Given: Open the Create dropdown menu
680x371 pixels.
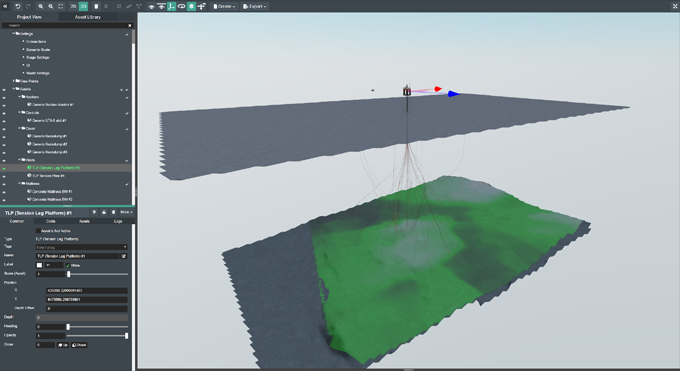Looking at the screenshot, I should 224,6.
